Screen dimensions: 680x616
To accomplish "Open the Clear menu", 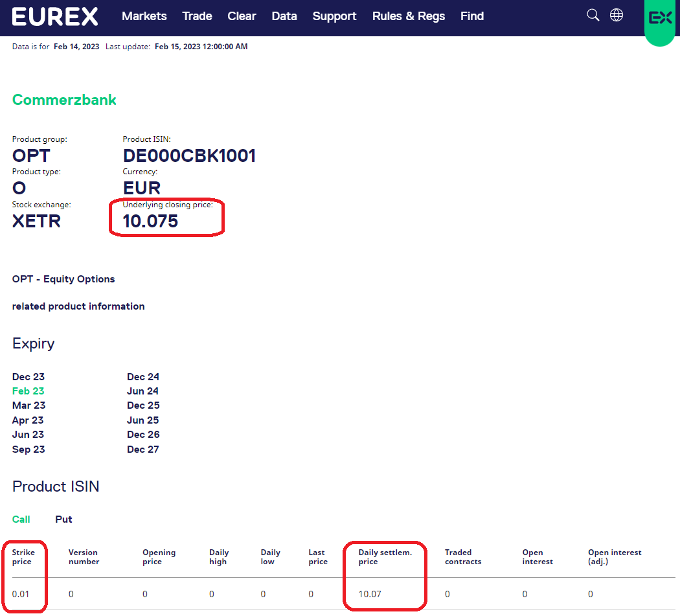I will [x=242, y=16].
